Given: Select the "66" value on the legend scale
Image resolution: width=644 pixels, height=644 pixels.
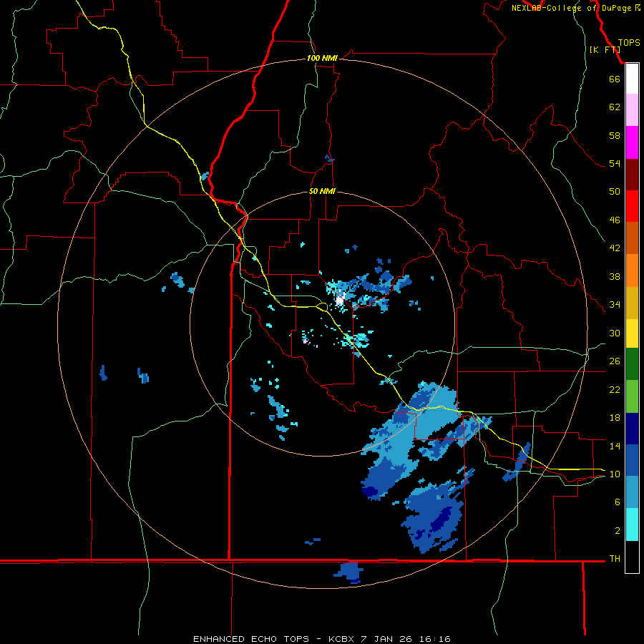Looking at the screenshot, I should (615, 79).
